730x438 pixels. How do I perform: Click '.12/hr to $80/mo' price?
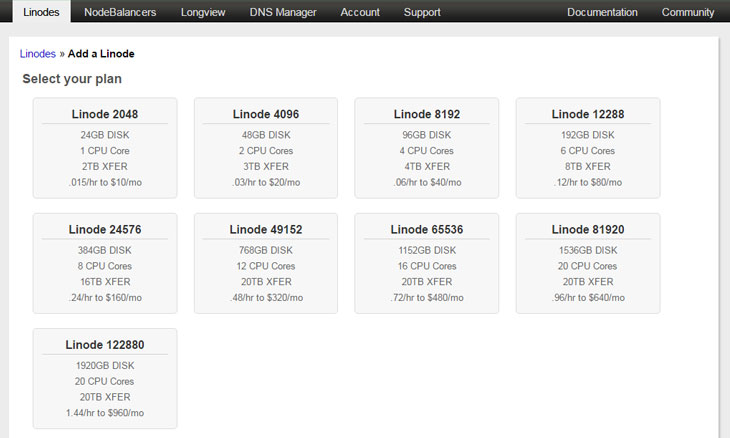click(x=588, y=182)
